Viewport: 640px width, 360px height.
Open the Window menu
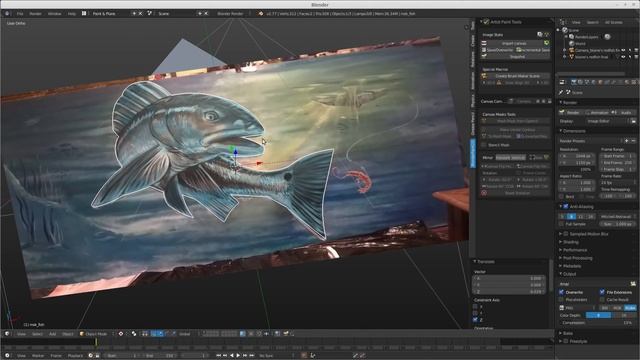click(54, 13)
